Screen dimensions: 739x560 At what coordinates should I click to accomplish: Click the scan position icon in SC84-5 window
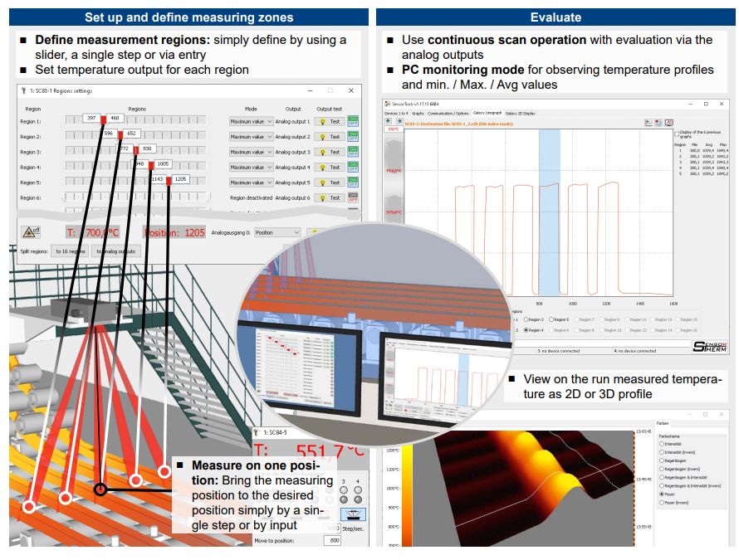[x=353, y=514]
